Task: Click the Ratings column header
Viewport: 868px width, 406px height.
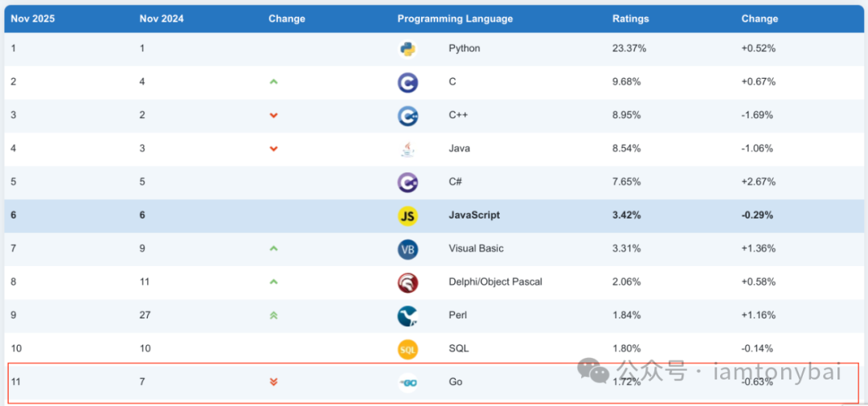Action: 630,18
